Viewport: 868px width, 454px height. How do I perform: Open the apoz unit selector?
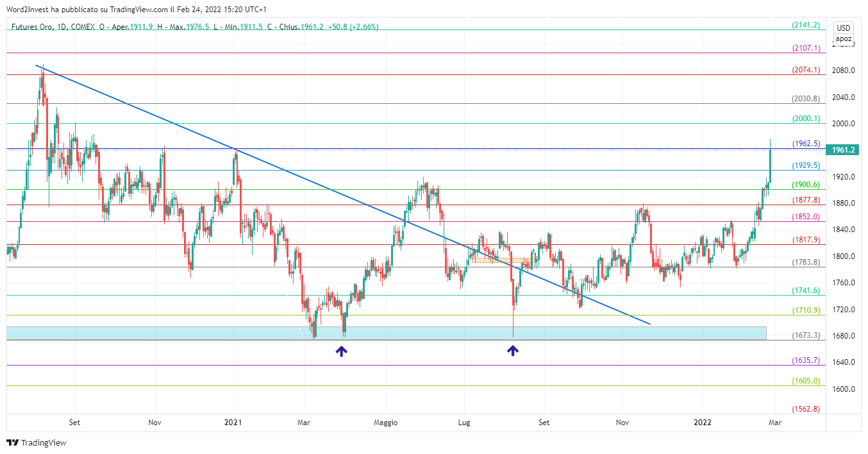pos(844,38)
